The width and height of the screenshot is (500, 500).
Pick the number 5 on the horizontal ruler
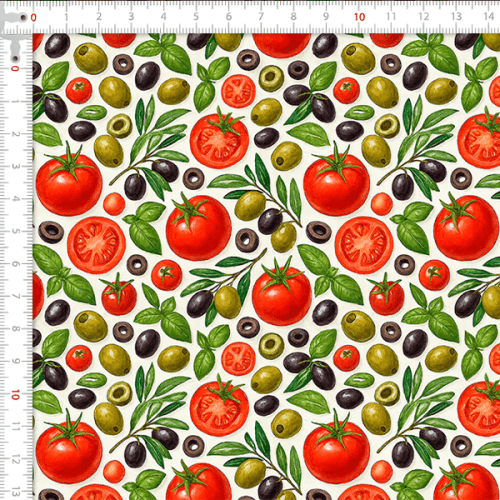pyautogui.click(x=196, y=16)
